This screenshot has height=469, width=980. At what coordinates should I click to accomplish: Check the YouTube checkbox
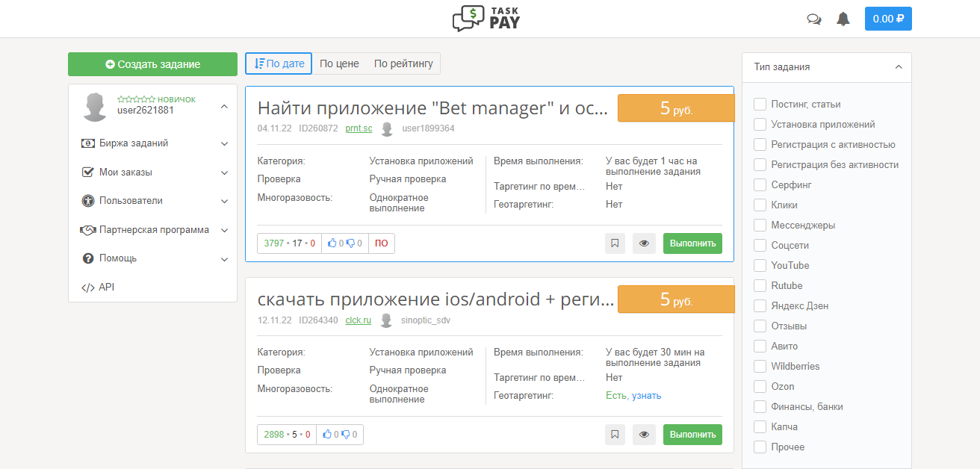[x=760, y=265]
